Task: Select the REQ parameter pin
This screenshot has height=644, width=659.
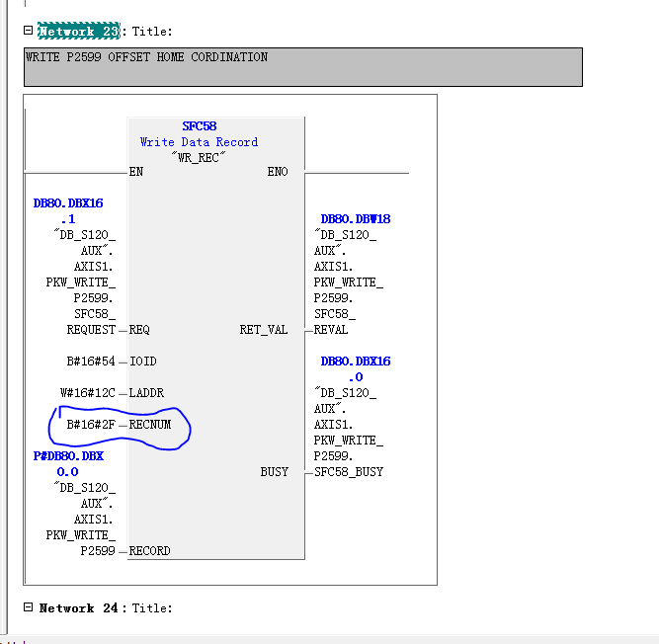Action: pos(140,330)
